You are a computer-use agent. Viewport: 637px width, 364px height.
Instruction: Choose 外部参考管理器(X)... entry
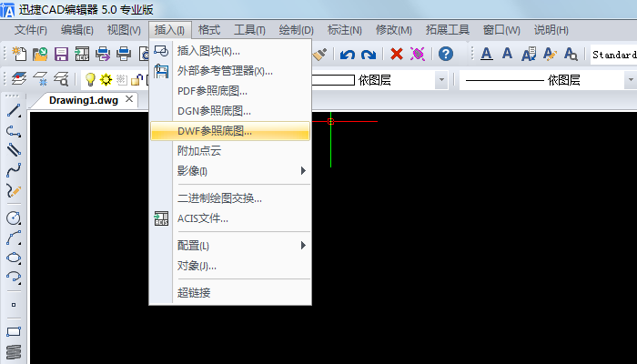coord(230,71)
